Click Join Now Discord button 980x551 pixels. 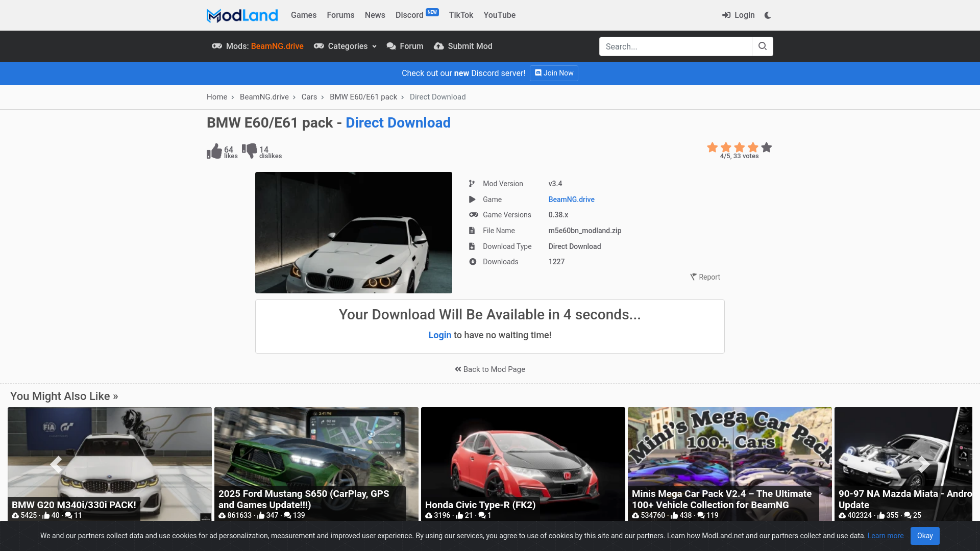[554, 73]
